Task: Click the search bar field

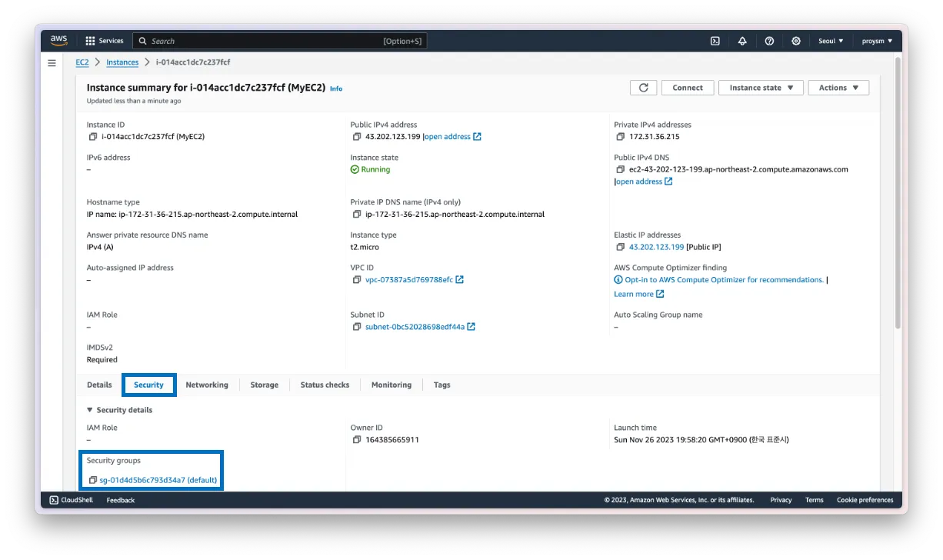Action: [280, 41]
